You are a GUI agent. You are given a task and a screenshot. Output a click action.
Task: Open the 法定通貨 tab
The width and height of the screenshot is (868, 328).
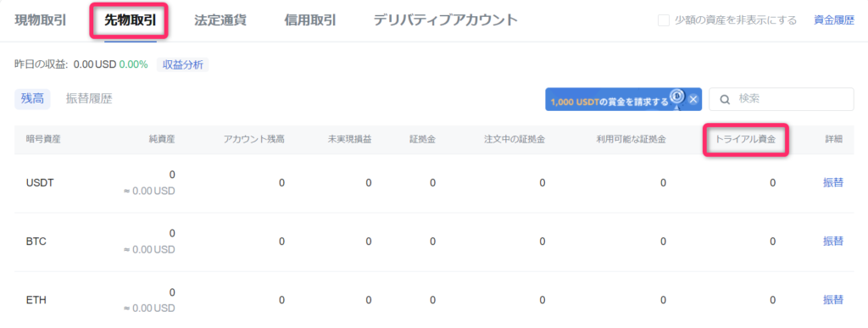220,20
